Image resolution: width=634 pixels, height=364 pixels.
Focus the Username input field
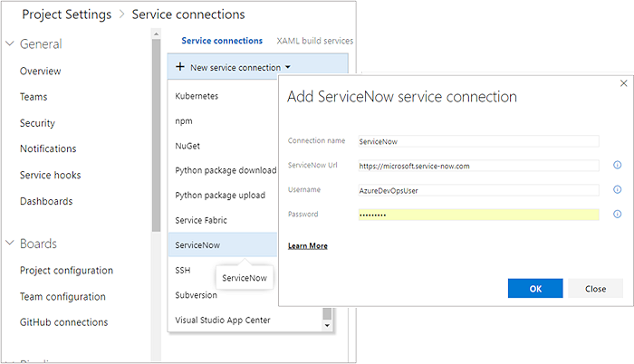(478, 190)
